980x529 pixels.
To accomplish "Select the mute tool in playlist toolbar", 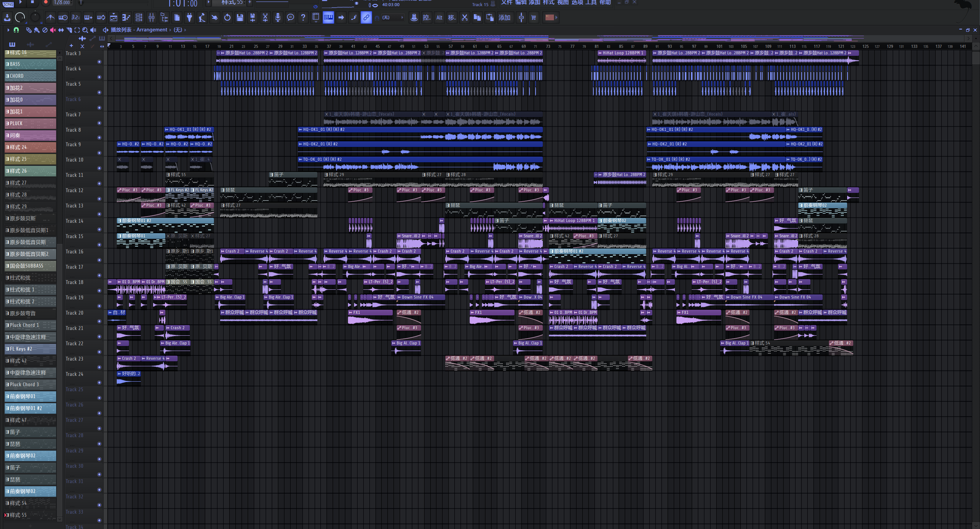I will (x=53, y=30).
